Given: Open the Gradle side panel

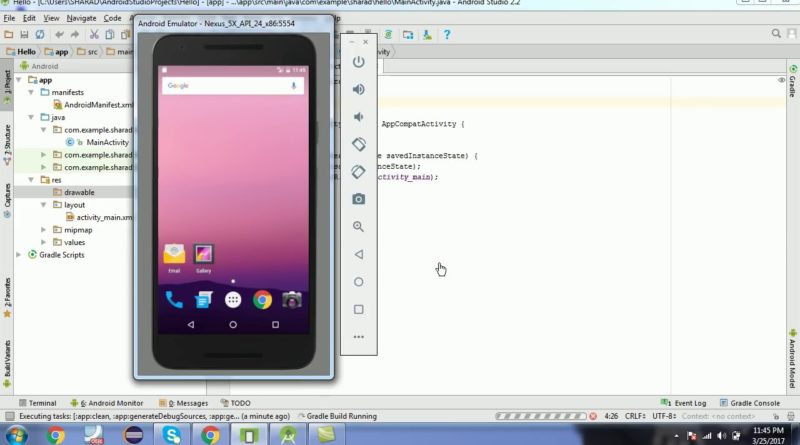Looking at the screenshot, I should [793, 81].
